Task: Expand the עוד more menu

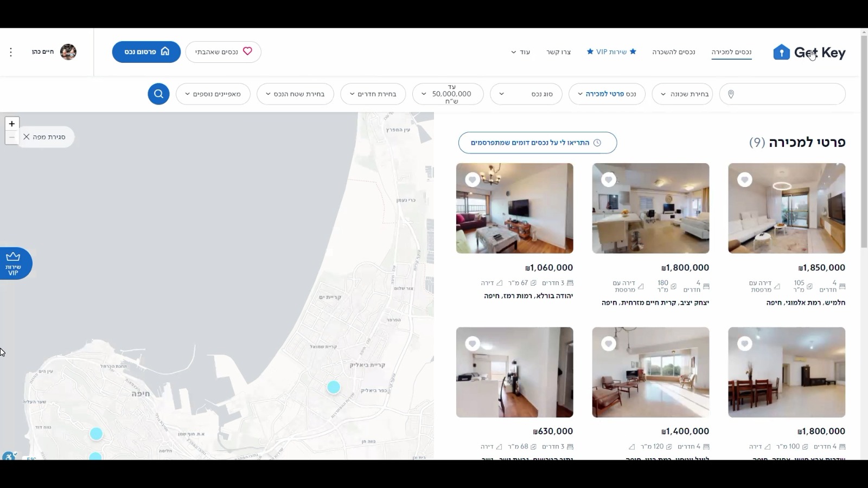Action: click(521, 52)
